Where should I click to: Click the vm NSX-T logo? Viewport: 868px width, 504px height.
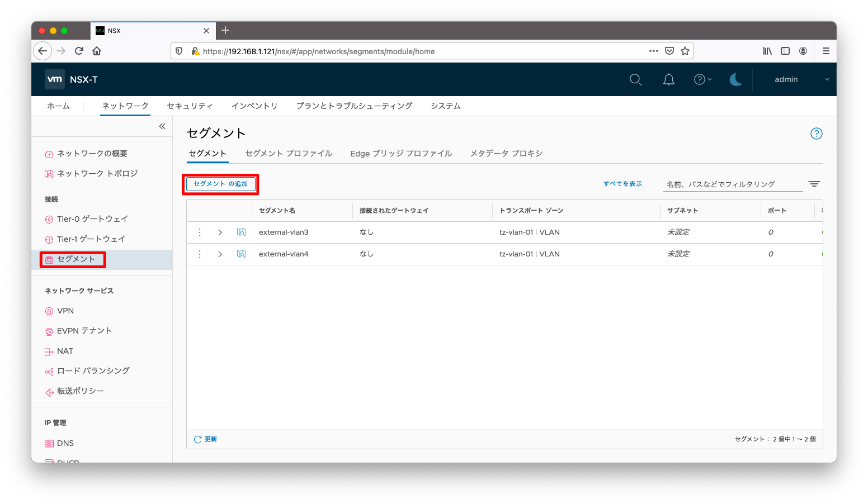pos(72,79)
